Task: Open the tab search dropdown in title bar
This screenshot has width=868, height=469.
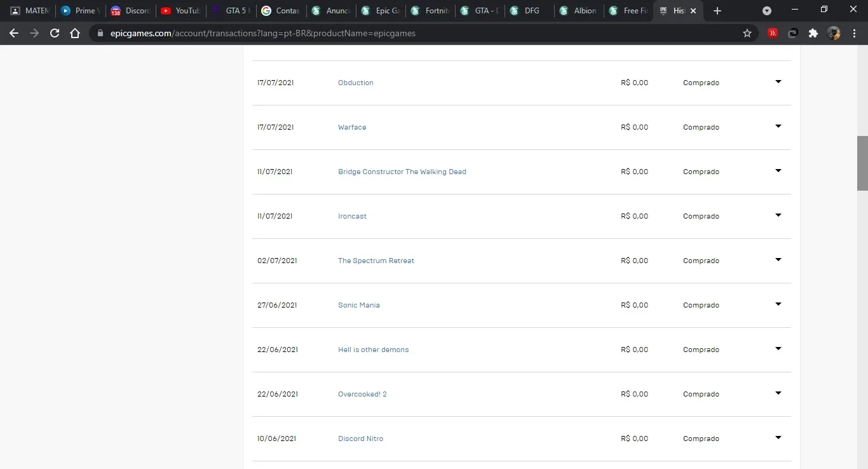Action: coord(767,11)
